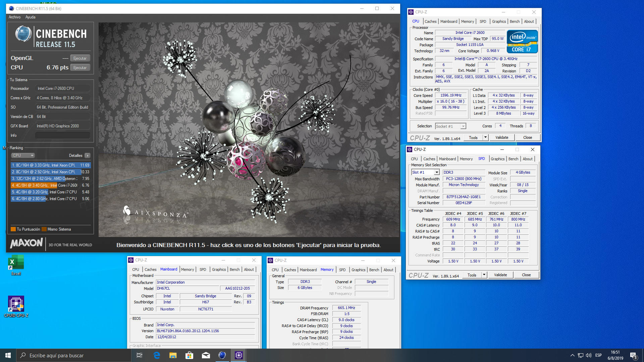This screenshot has width=644, height=362.
Task: Click the Maxon logo at bottom left
Action: tap(27, 243)
